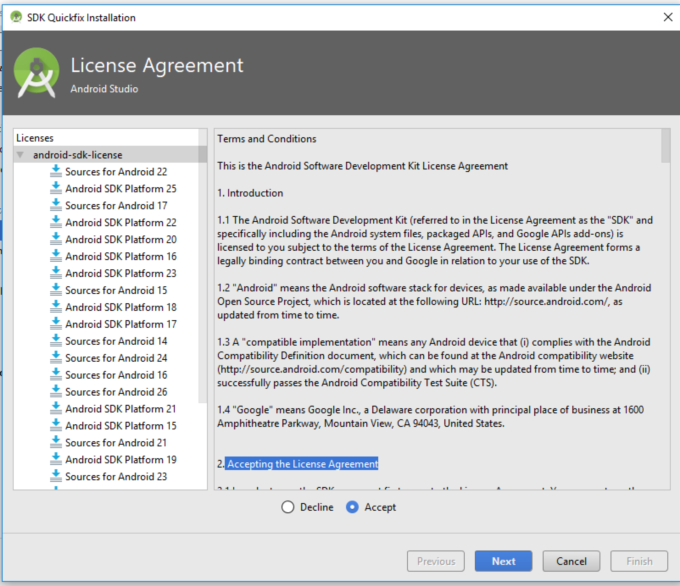Click the '1. Introduction' section heading
680x586 pixels.
250,193
